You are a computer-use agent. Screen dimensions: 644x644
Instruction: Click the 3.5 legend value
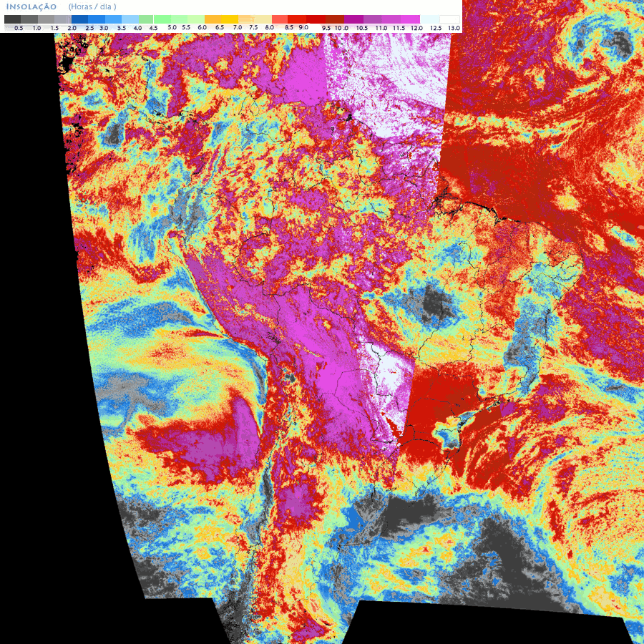click(122, 28)
